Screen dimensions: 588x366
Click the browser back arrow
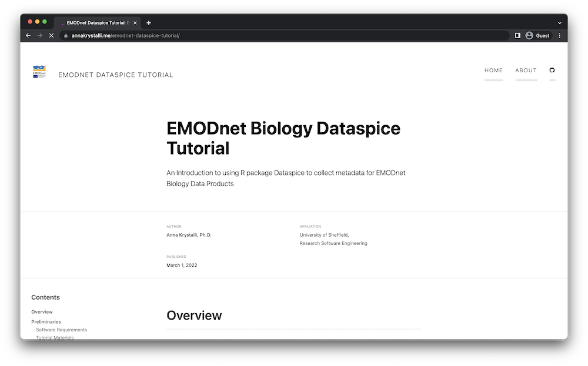point(28,36)
